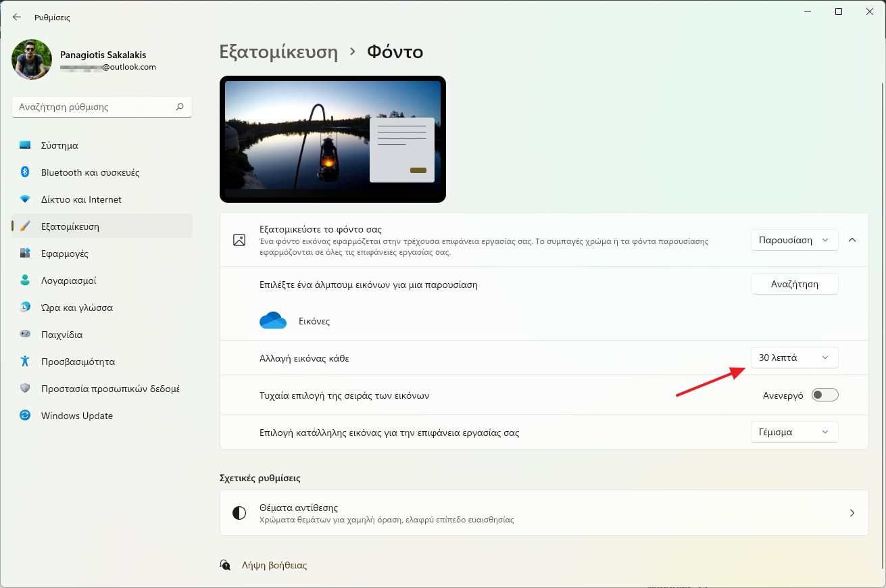Open the 30 λεπτά interval dropdown

pyautogui.click(x=794, y=358)
